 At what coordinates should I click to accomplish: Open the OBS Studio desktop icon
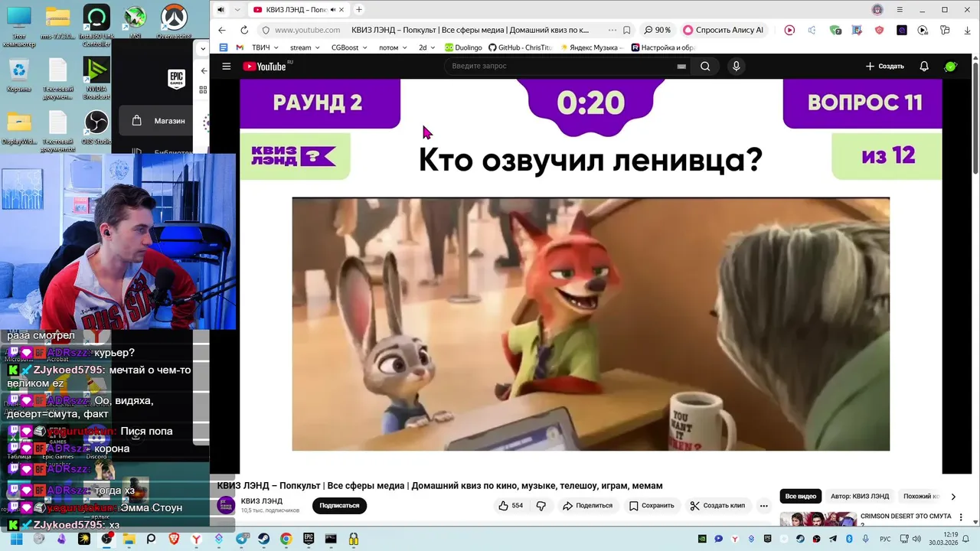click(x=96, y=127)
